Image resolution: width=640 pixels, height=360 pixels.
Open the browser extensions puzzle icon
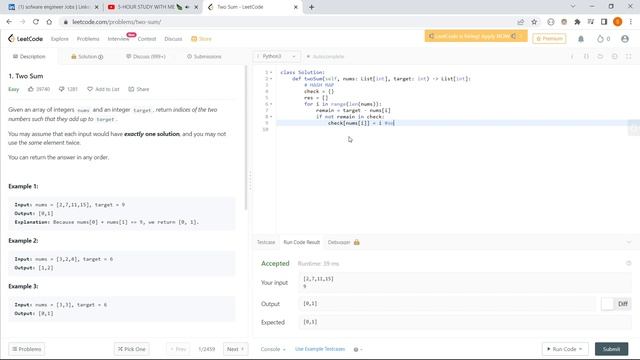(x=577, y=22)
